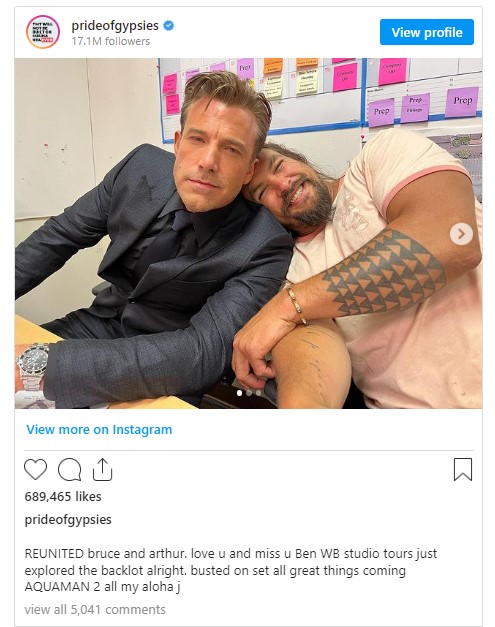Screen dimensions: 495x627
Task: Expand view all 5,041 comments
Action: point(95,609)
